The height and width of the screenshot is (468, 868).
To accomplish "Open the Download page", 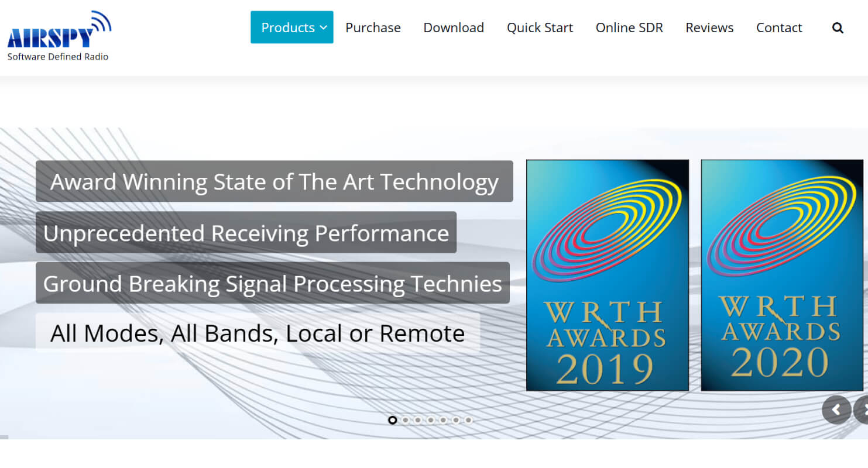I will pos(454,27).
